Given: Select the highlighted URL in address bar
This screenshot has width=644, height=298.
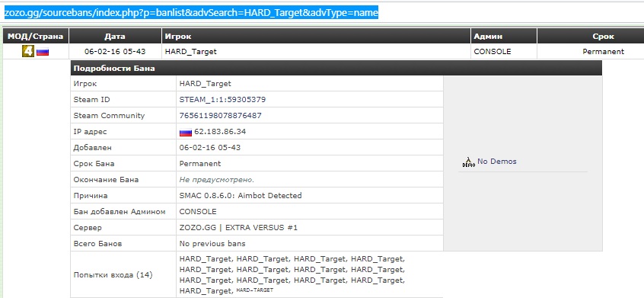Looking at the screenshot, I should [191, 13].
